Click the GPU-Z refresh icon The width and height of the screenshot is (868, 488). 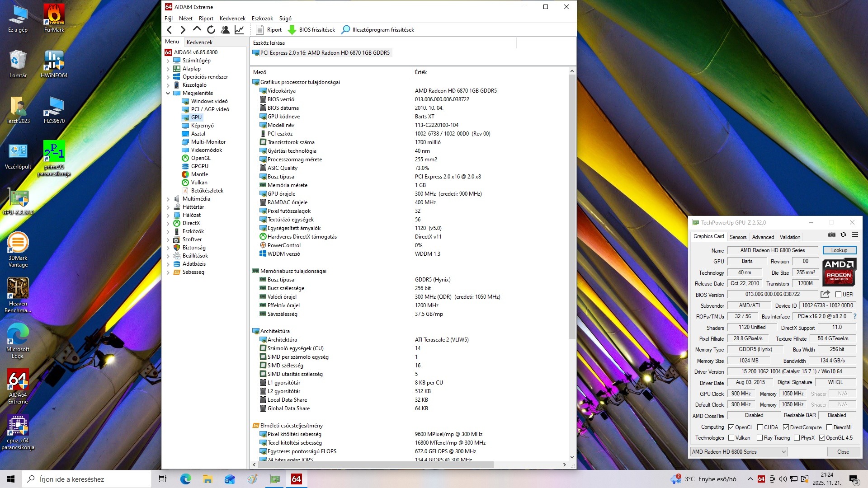click(x=843, y=235)
